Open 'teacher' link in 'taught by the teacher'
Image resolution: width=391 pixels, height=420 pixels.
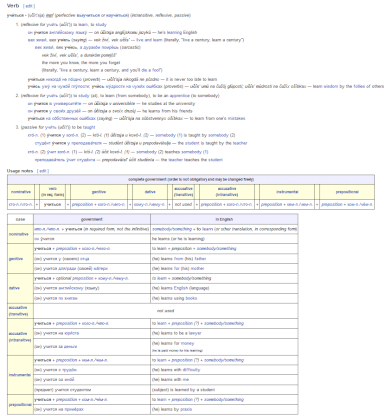pyautogui.click(x=240, y=143)
